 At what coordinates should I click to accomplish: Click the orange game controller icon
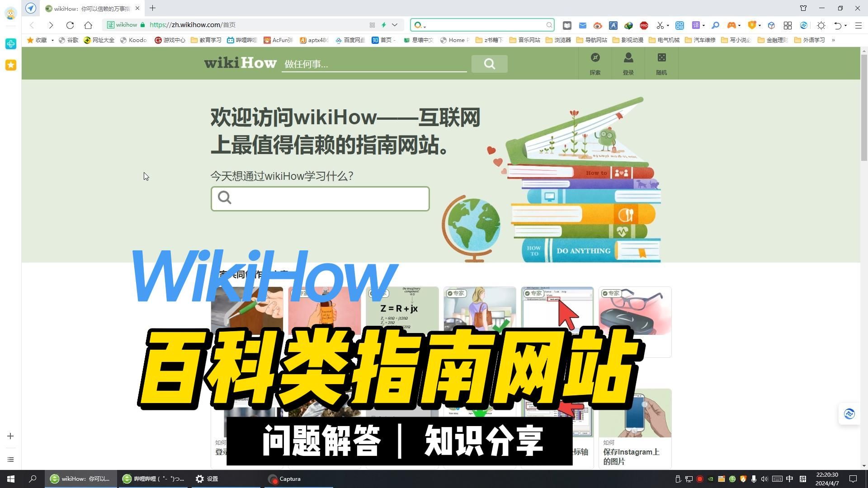[x=731, y=25]
